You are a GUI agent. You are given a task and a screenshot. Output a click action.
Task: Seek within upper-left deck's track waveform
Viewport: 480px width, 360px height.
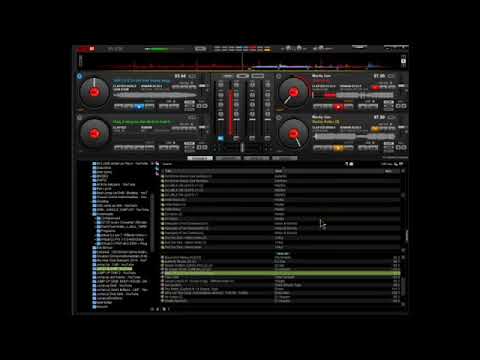[155, 96]
